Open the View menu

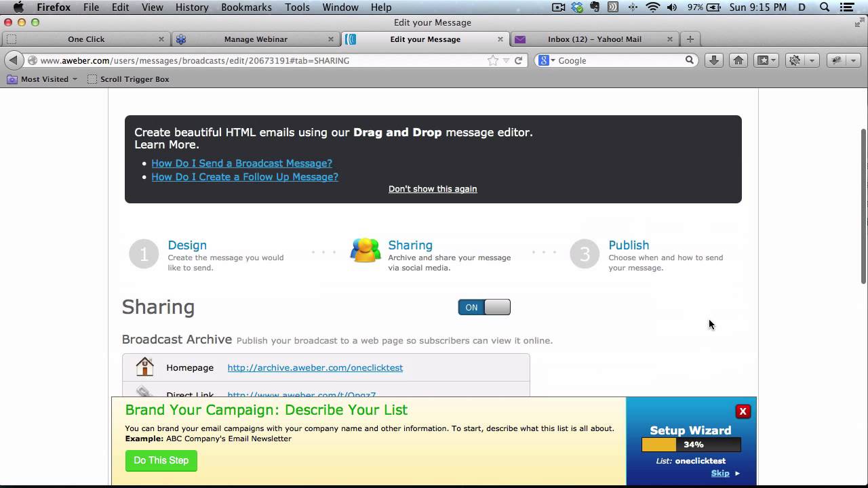153,7
